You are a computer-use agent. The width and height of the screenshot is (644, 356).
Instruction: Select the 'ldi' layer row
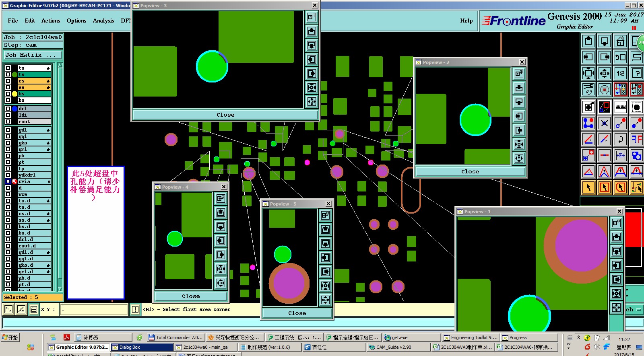tap(35, 115)
